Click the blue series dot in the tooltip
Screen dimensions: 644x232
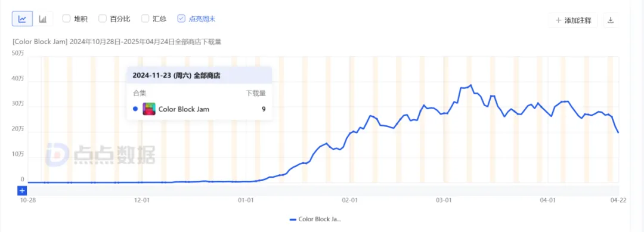[135, 109]
